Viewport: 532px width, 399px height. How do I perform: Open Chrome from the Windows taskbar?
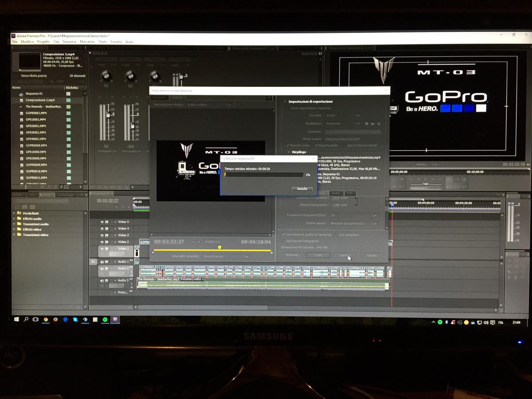[x=46, y=319]
